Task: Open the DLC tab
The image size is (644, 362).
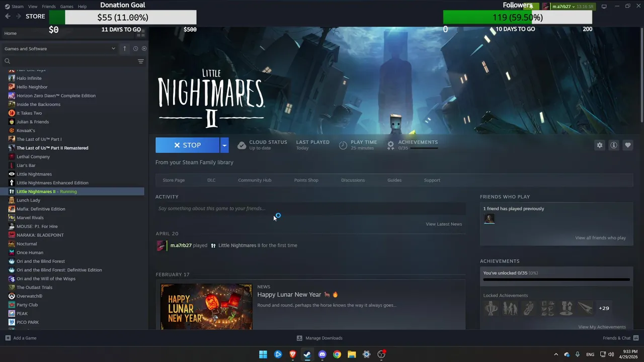Action: click(211, 180)
